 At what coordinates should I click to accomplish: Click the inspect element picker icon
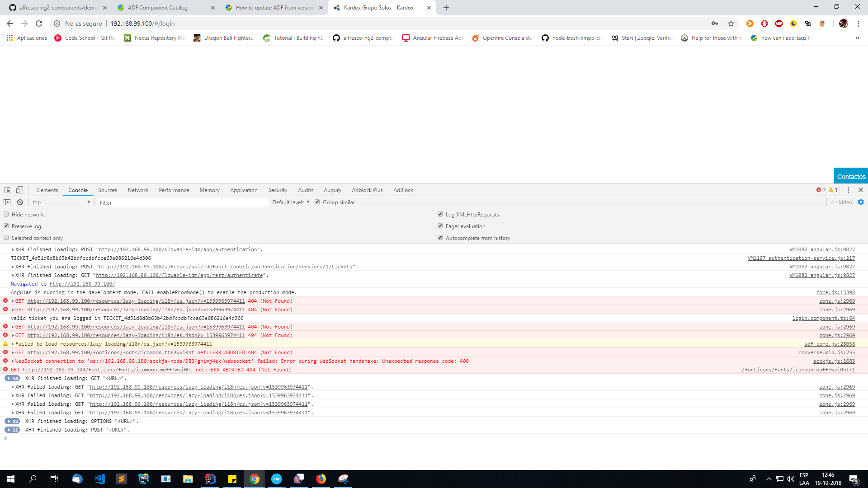click(x=8, y=190)
